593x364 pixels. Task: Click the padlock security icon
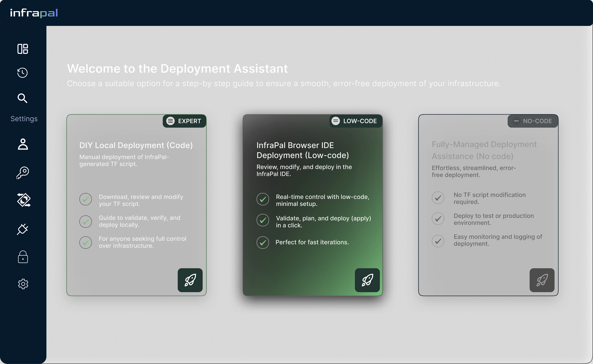pyautogui.click(x=23, y=257)
